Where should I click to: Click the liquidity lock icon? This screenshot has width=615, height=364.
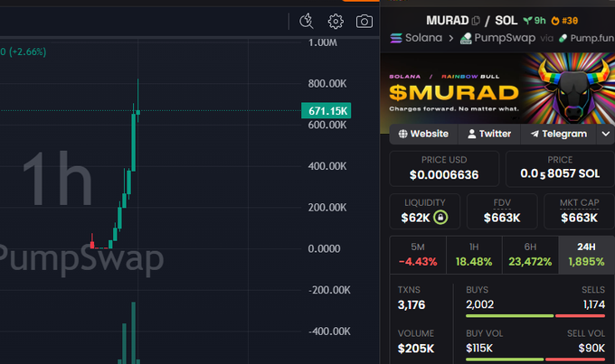click(x=440, y=217)
